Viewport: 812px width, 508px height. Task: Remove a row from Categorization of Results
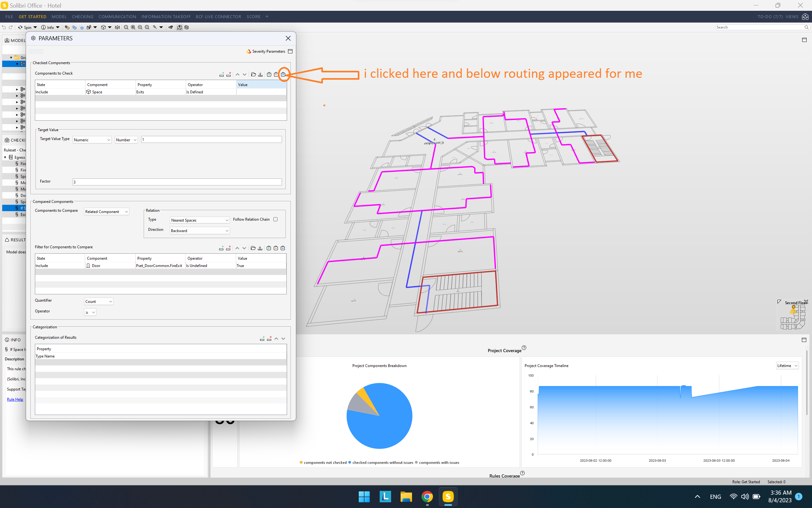[269, 338]
